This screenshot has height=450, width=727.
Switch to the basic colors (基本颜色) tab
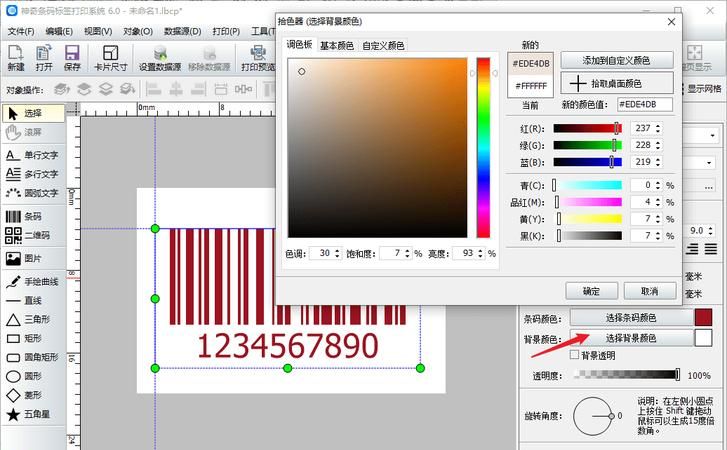(337, 45)
